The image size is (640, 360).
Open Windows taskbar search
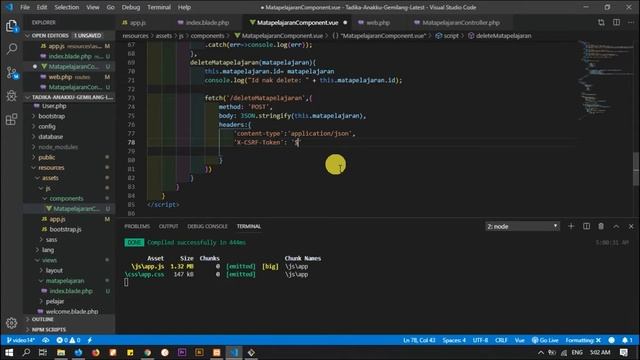(26, 353)
